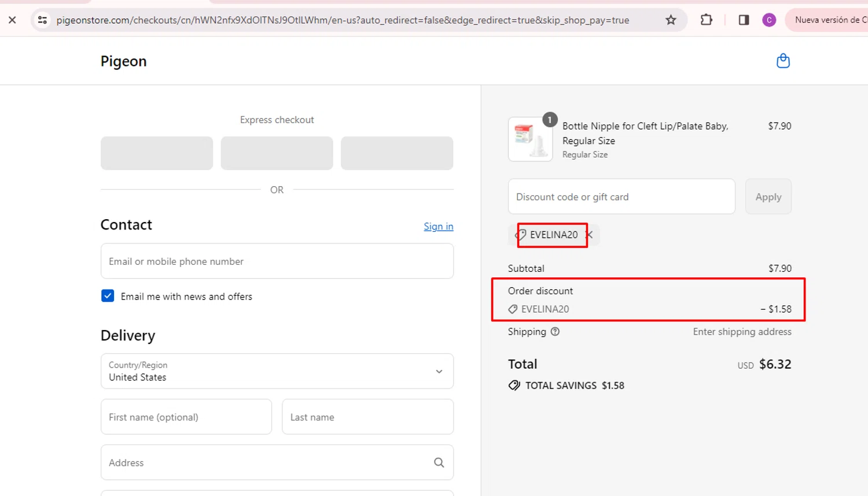The height and width of the screenshot is (496, 868).
Task: Open browser extensions puzzle icon
Action: pos(706,20)
